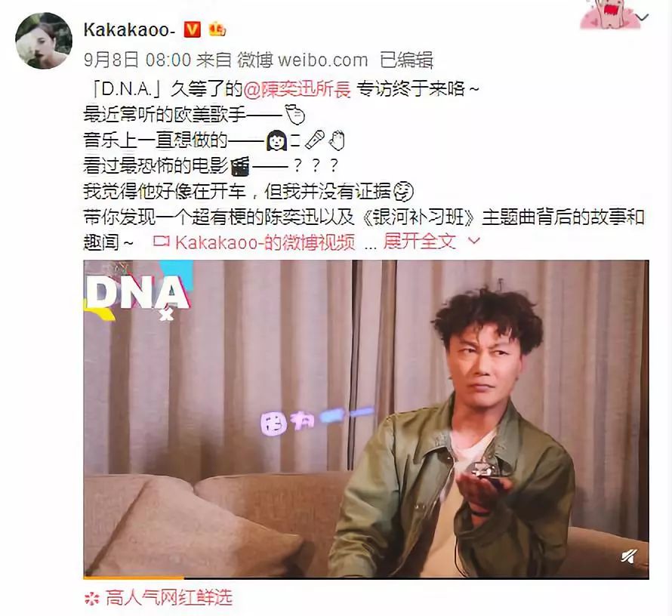Open Kakakaoo- profile avatar
This screenshot has height=616, width=672.
pyautogui.click(x=44, y=41)
